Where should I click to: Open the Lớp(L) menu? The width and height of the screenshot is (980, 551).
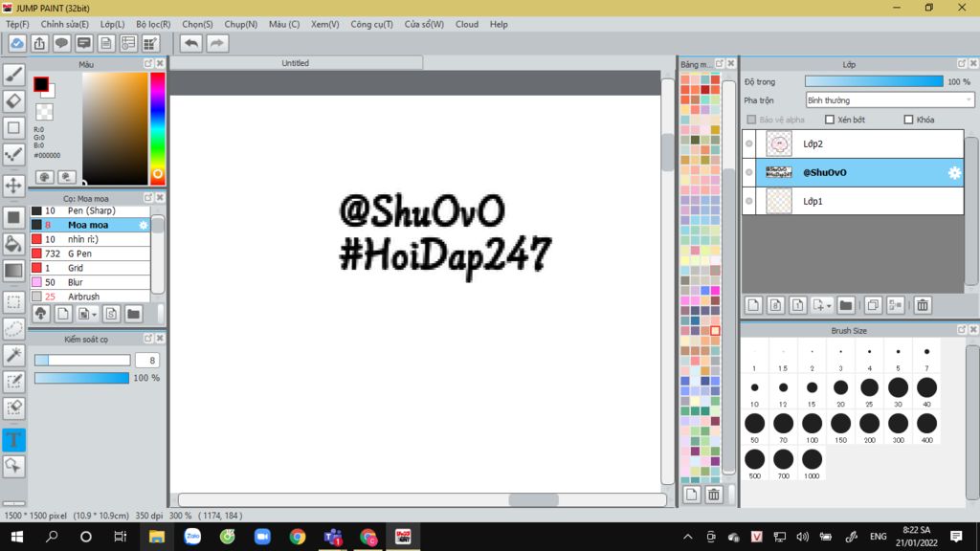point(112,24)
